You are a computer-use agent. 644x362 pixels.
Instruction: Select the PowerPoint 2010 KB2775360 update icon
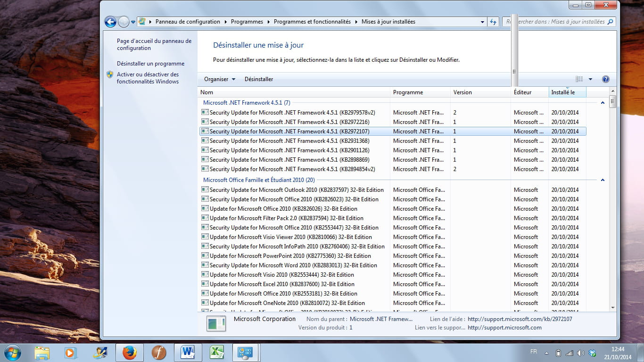pos(205,255)
